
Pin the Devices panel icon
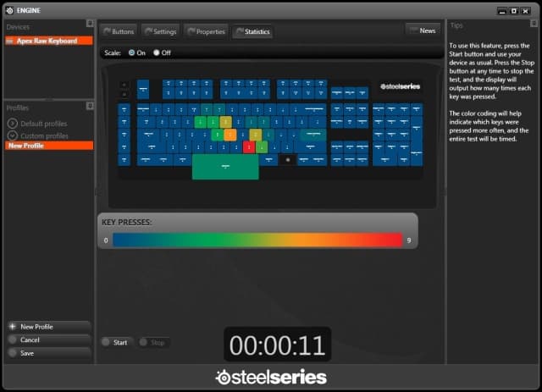pos(90,23)
